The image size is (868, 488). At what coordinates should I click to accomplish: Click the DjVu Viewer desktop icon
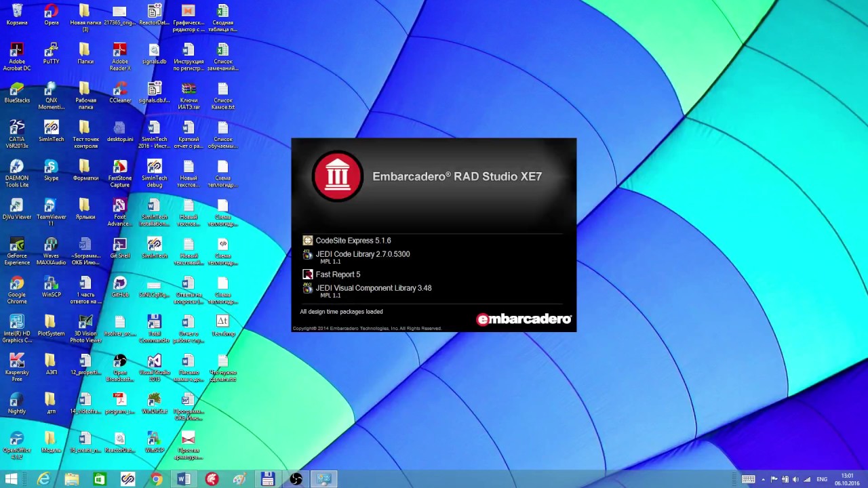[x=17, y=209]
